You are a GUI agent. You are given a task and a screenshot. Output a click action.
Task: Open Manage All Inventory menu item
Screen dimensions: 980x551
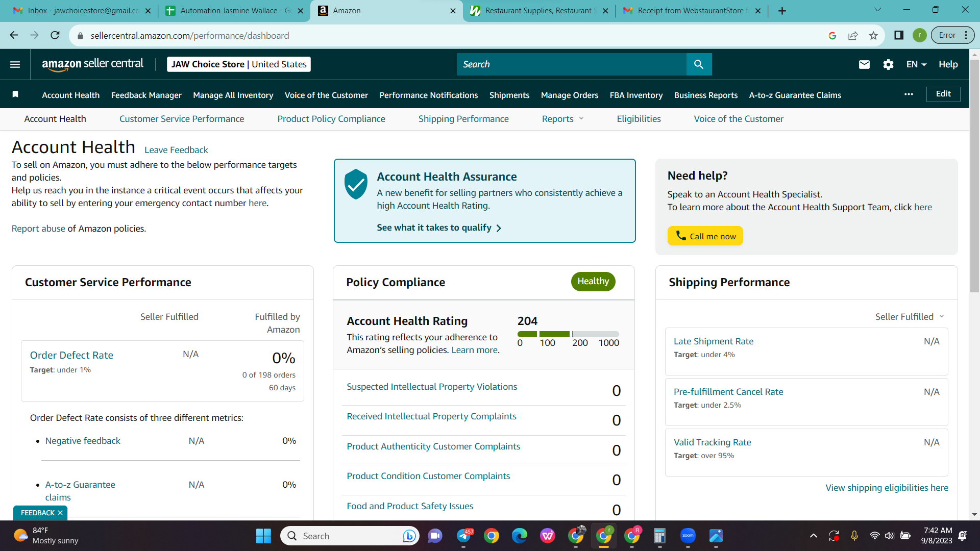click(233, 95)
